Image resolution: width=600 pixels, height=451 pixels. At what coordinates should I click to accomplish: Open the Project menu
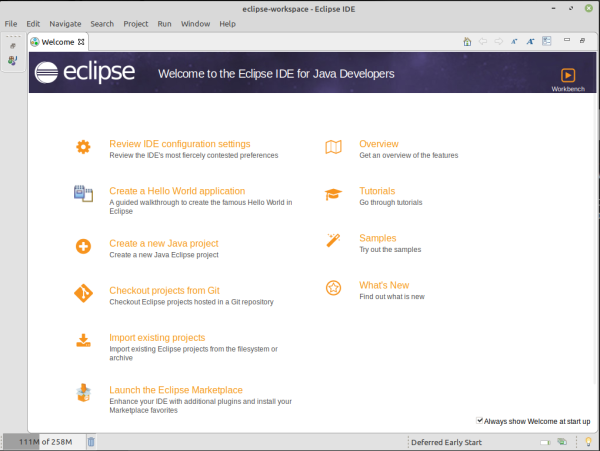135,23
